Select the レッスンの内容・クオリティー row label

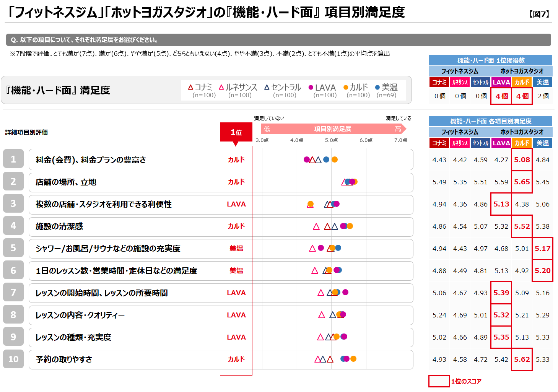click(x=80, y=315)
